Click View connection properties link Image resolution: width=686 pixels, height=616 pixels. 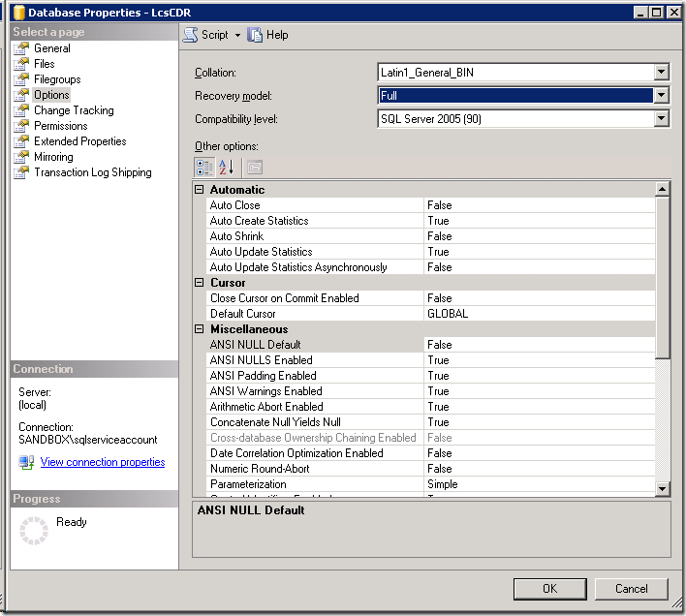(102, 462)
